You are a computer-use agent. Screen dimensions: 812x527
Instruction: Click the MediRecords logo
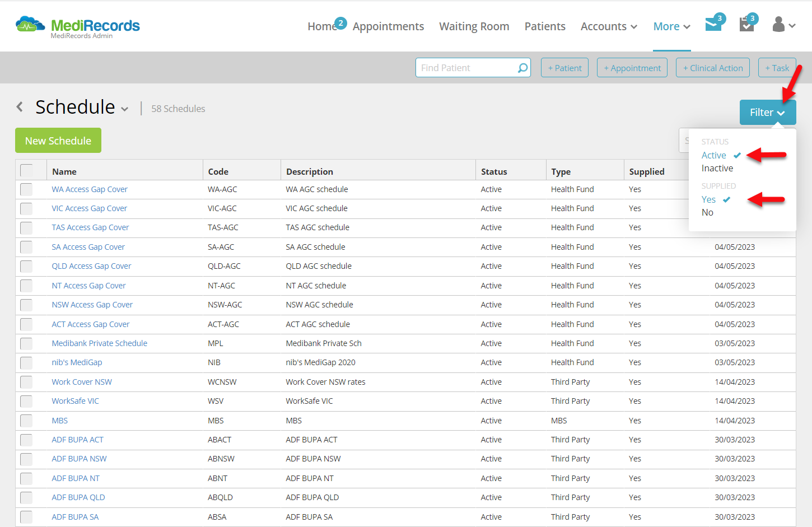78,26
